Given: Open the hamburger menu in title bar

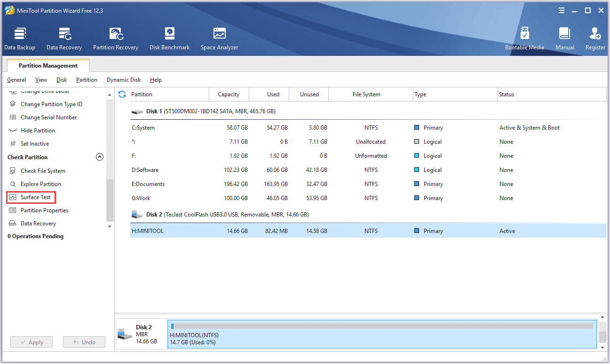Looking at the screenshot, I should point(562,10).
